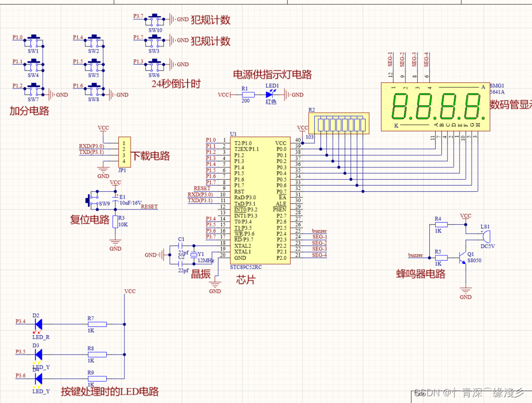Select the '电源供指示灯电路' title text
Screen dimensions: 532x403
[x=273, y=75]
